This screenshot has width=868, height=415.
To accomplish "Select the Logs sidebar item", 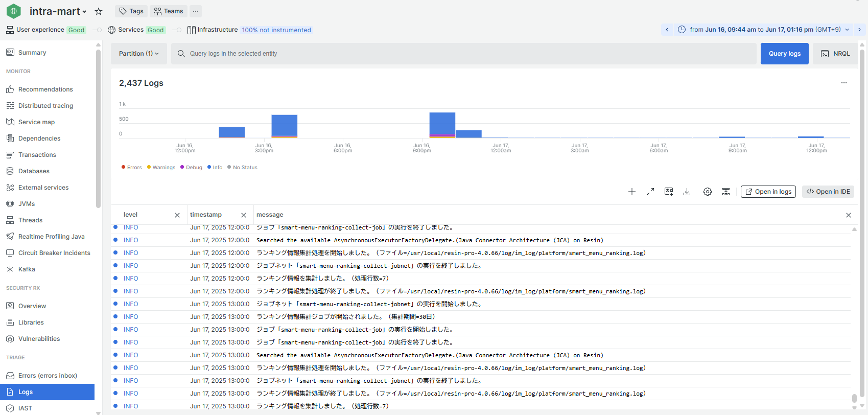I will point(47,392).
